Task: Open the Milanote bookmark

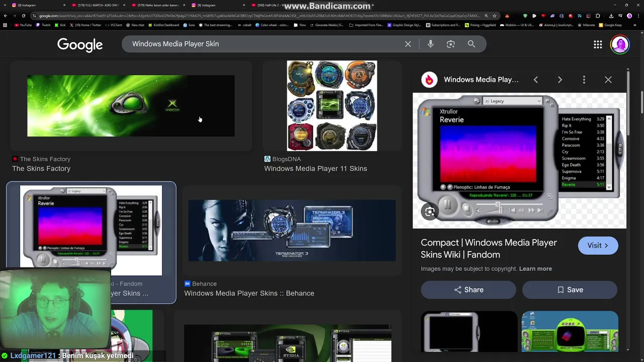Action: (x=586, y=25)
